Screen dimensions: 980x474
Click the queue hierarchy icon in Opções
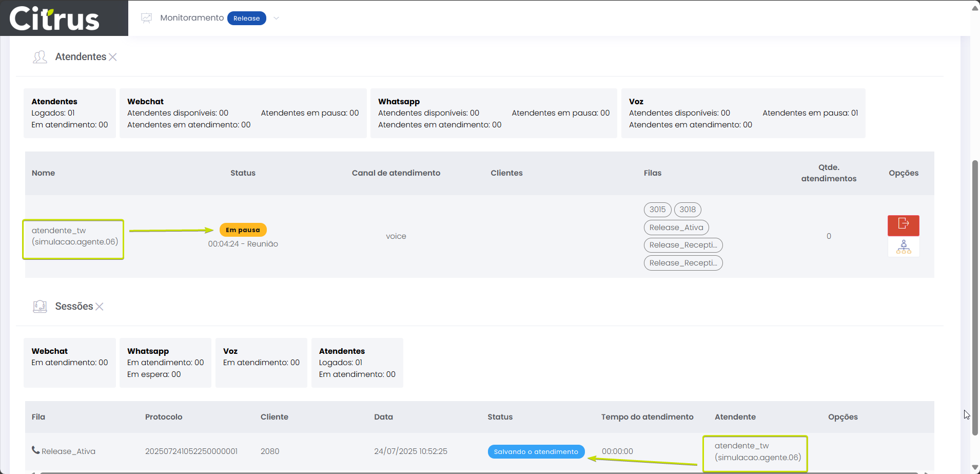pos(903,247)
